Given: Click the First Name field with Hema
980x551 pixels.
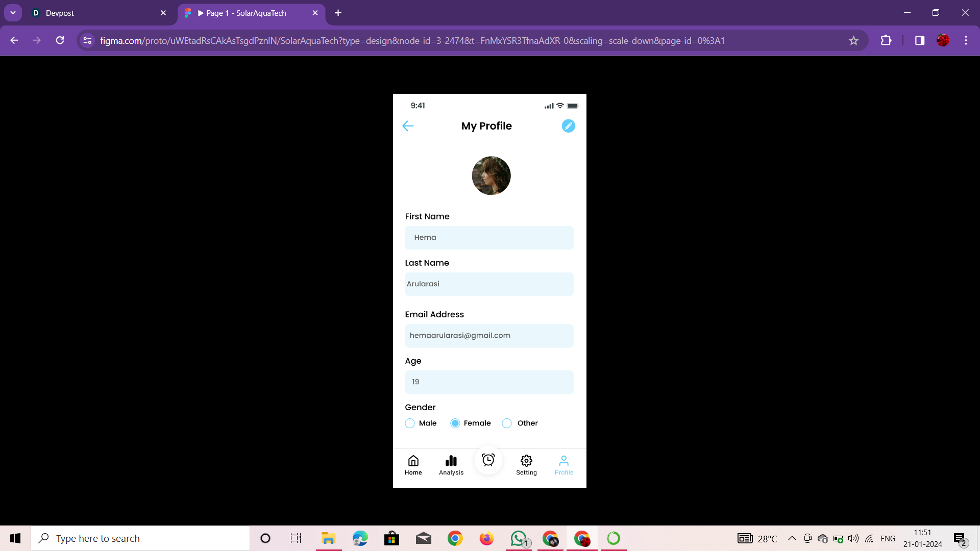Looking at the screenshot, I should pos(489,238).
